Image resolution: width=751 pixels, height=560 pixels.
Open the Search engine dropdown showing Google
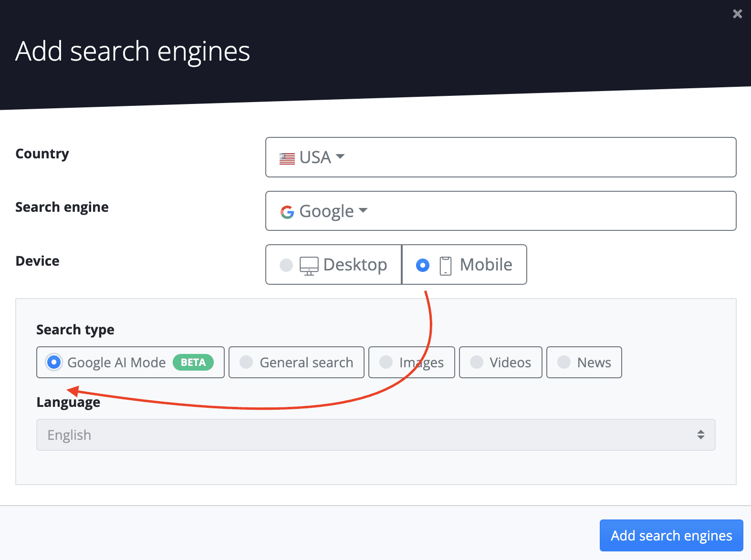click(501, 211)
